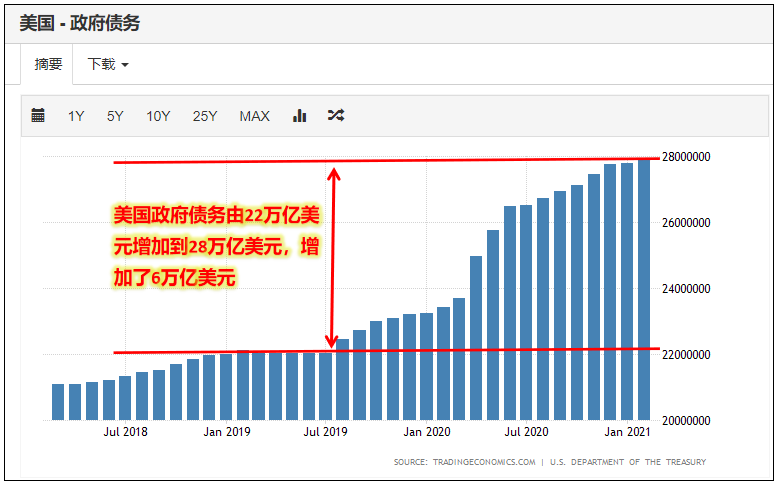This screenshot has height=483, width=777.
Task: Click the 美国 - 政府债务 heading
Action: pyautogui.click(x=79, y=23)
